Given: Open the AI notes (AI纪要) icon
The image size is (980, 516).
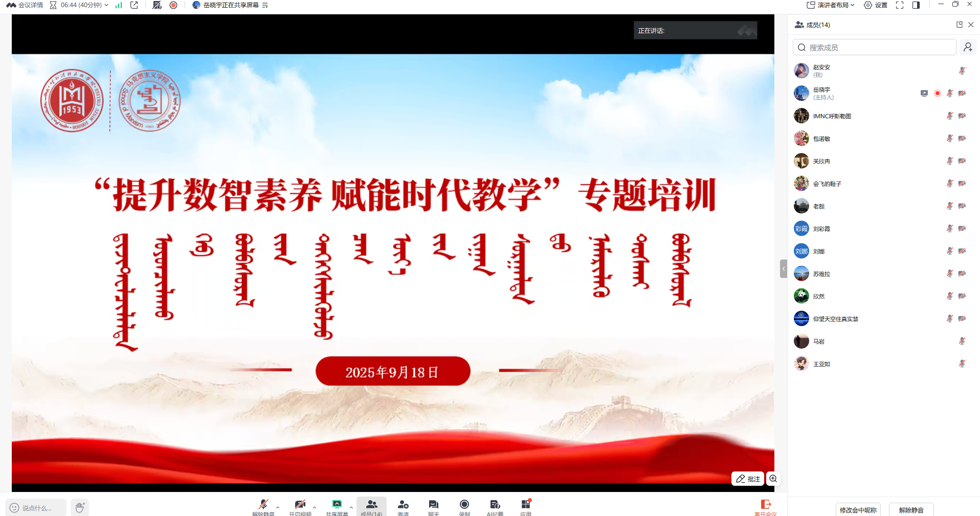Looking at the screenshot, I should (495, 505).
